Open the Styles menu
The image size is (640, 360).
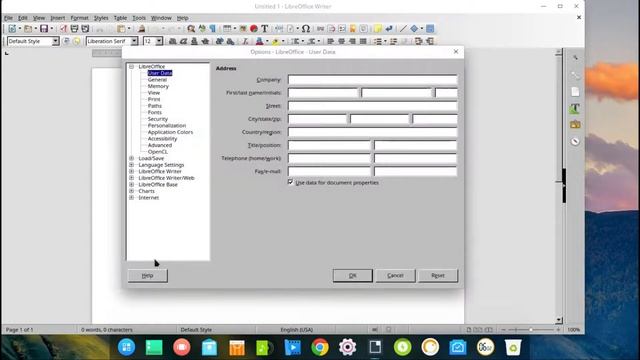[x=101, y=18]
